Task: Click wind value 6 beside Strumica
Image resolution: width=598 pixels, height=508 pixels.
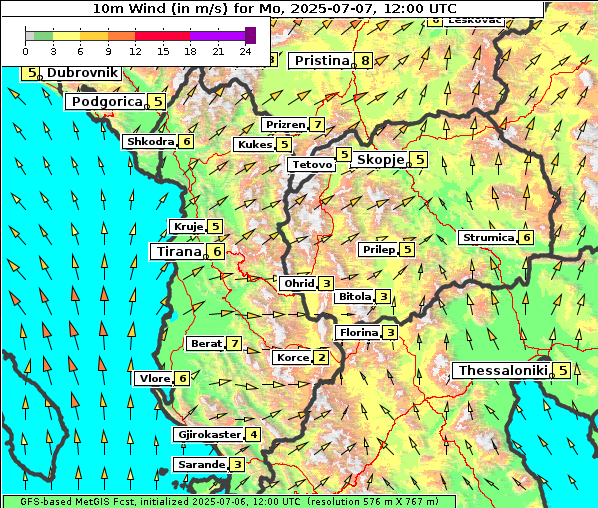Action: coord(527,238)
